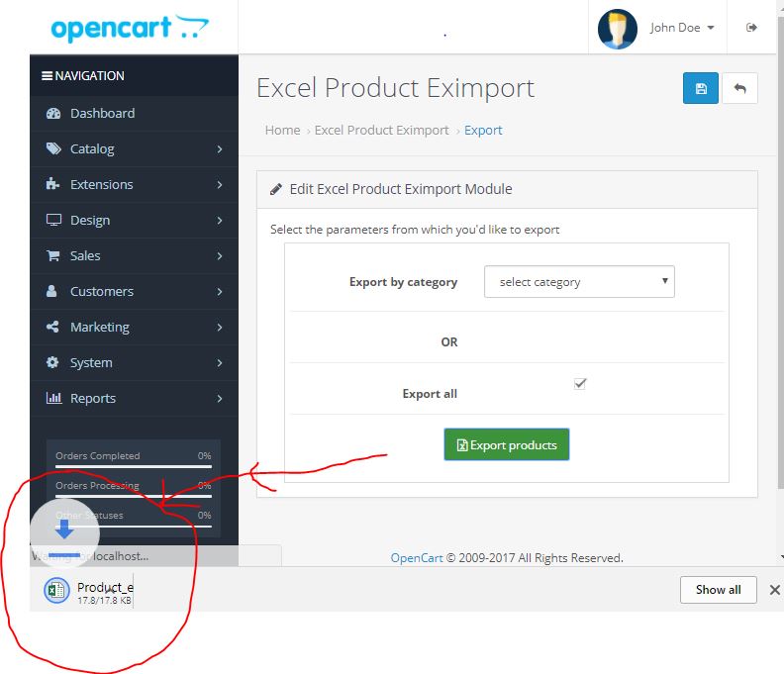Image resolution: width=784 pixels, height=674 pixels.
Task: Close the browser downloads bar
Action: tap(775, 590)
